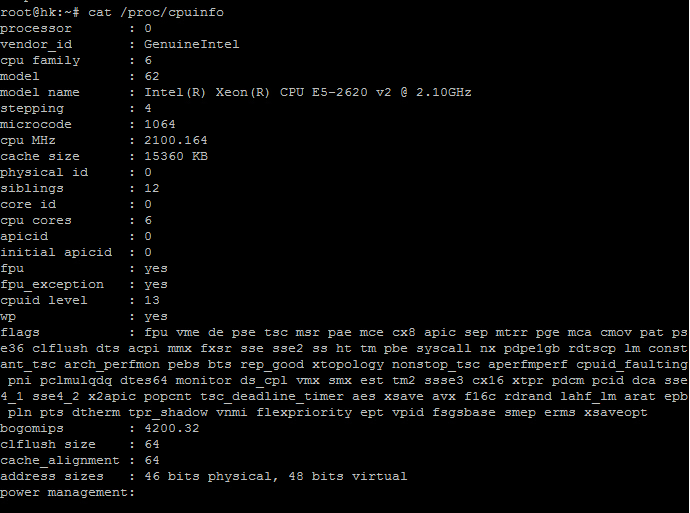Image resolution: width=690 pixels, height=513 pixels.
Task: Select the flexpriority flag text
Action: [x=304, y=413]
